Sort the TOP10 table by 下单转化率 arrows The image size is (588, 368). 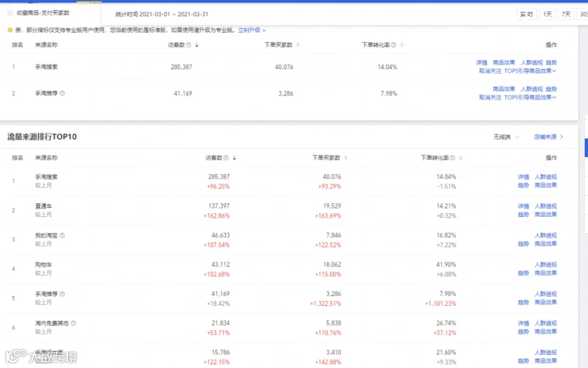tap(461, 158)
